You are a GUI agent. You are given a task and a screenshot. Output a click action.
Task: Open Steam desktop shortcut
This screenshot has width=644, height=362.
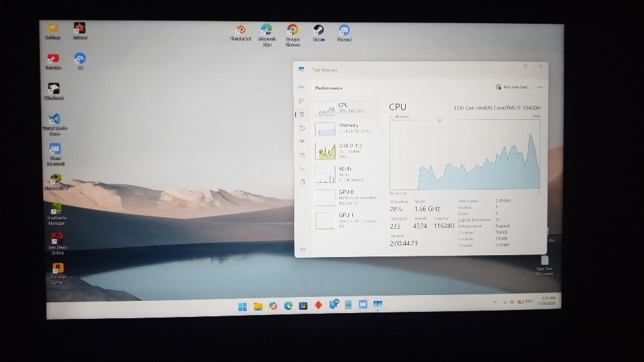(319, 33)
